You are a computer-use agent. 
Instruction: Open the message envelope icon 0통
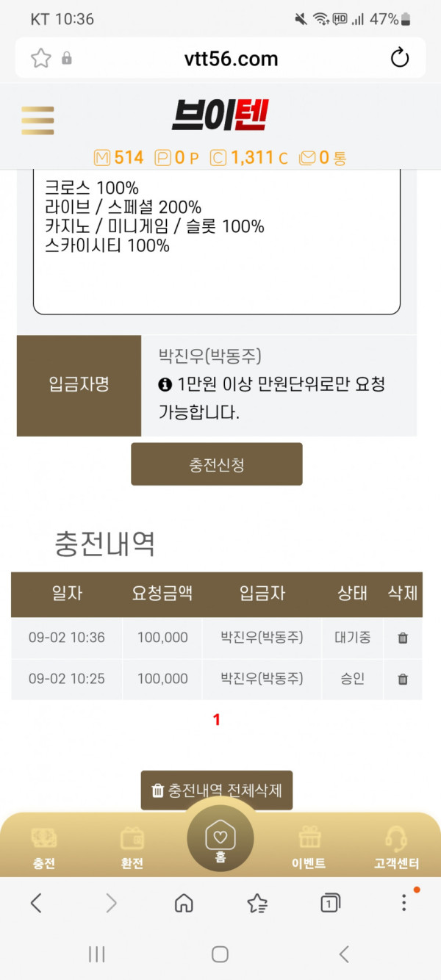pyautogui.click(x=323, y=157)
